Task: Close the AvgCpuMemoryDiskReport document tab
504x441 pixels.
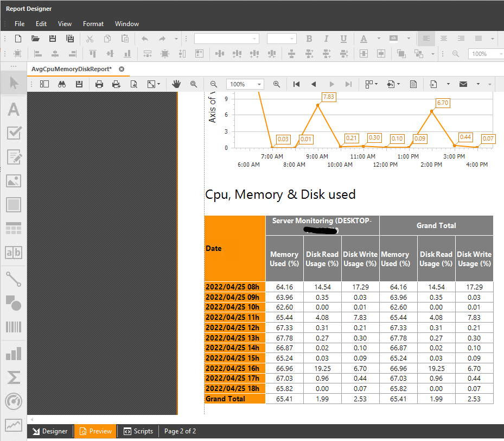Action: coord(122,70)
